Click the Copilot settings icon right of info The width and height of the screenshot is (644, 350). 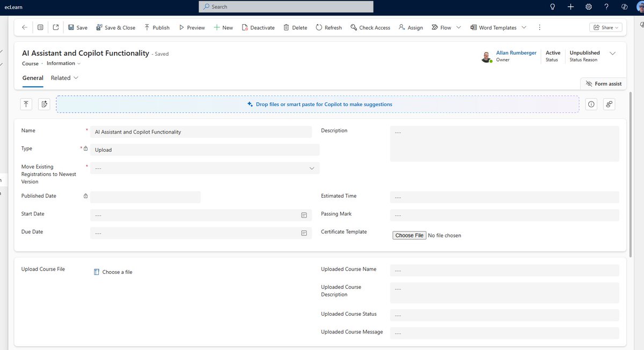[x=609, y=104]
